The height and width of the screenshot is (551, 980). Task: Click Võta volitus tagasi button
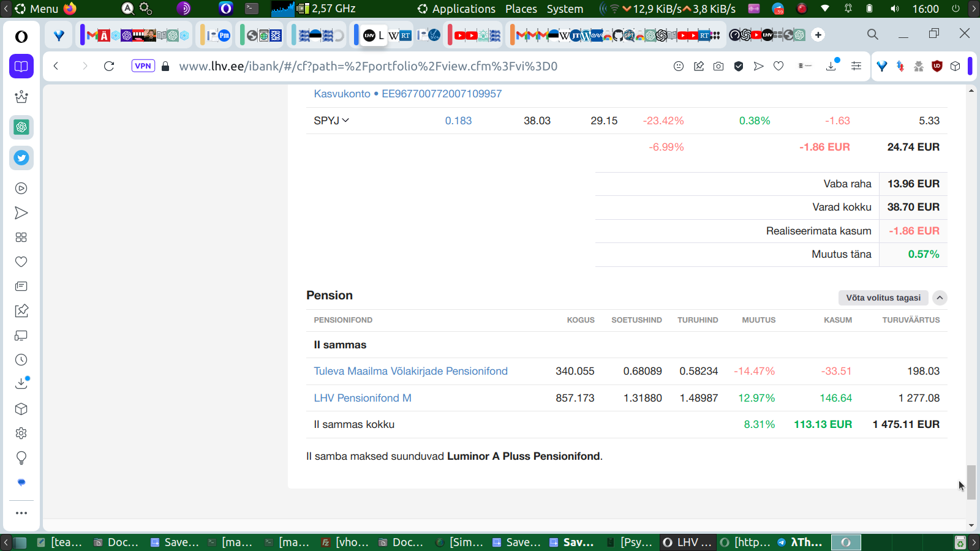883,298
